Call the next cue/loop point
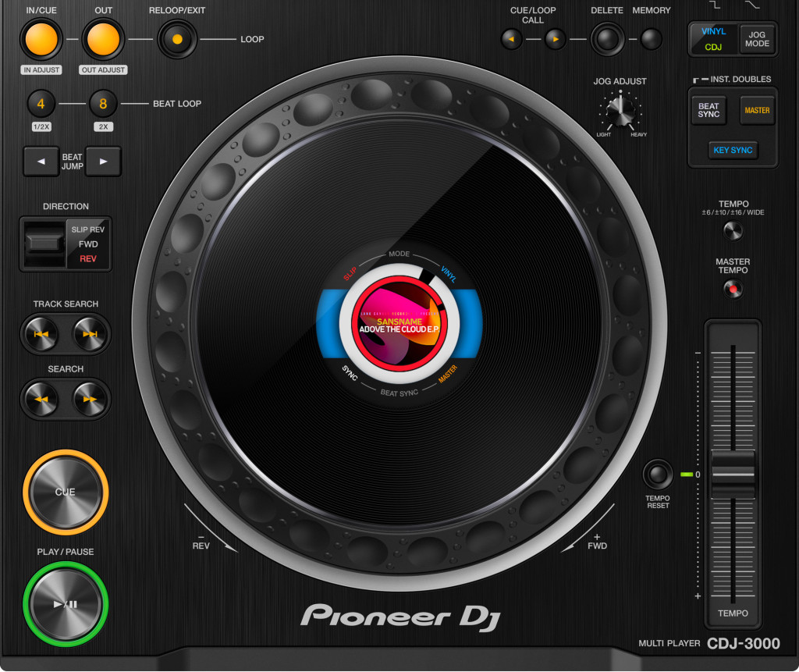799x672 pixels. [556, 39]
